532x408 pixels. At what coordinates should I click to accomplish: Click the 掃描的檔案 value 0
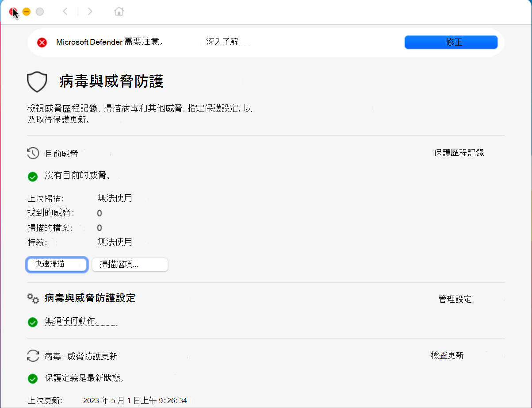(x=100, y=228)
